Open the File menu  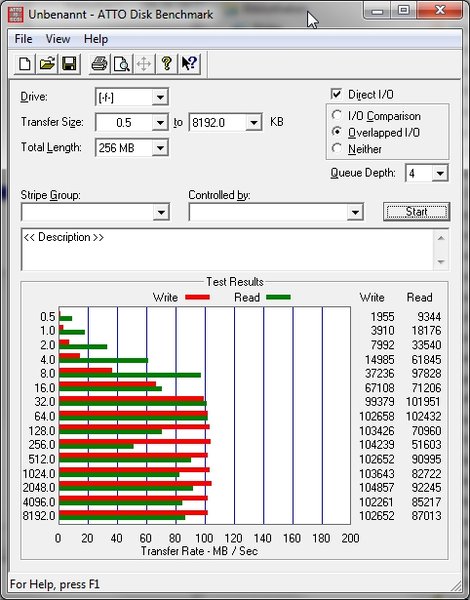click(x=23, y=39)
